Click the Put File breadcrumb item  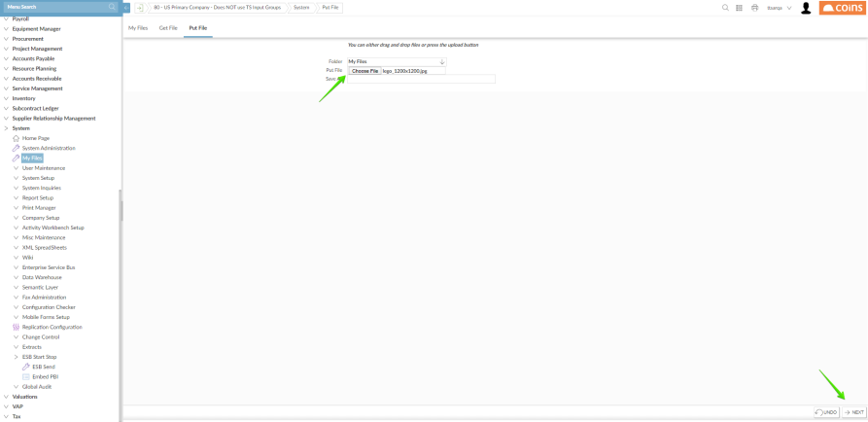330,8
